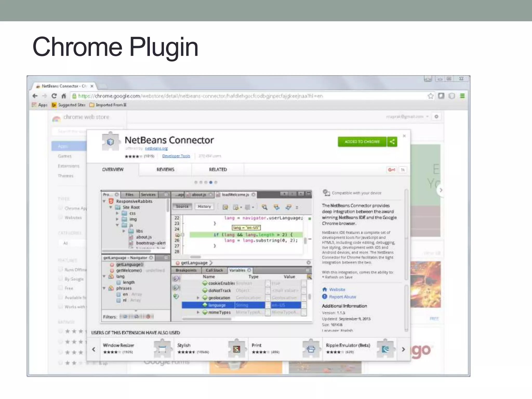Select the language variable row
The width and height of the screenshot is (532, 399).
(244, 305)
